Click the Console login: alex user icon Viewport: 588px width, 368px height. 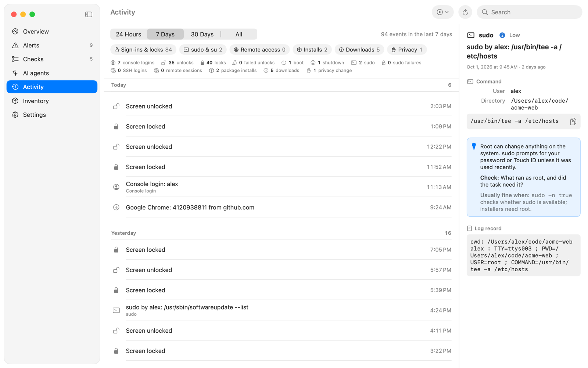[116, 187]
